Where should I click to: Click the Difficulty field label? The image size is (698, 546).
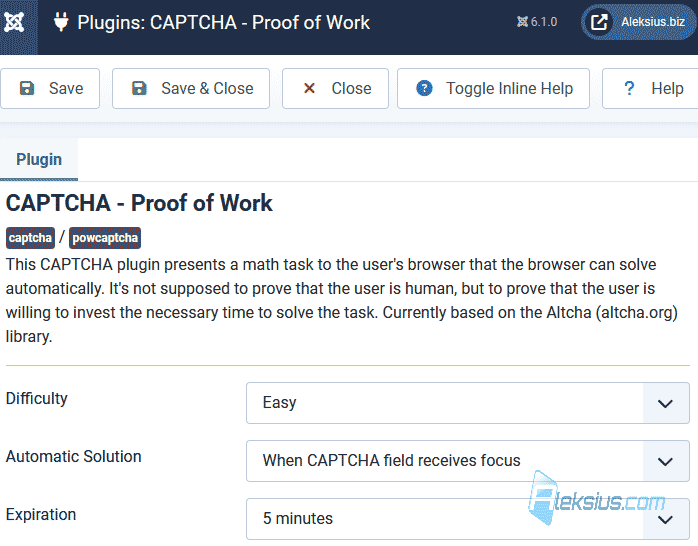[x=37, y=398]
